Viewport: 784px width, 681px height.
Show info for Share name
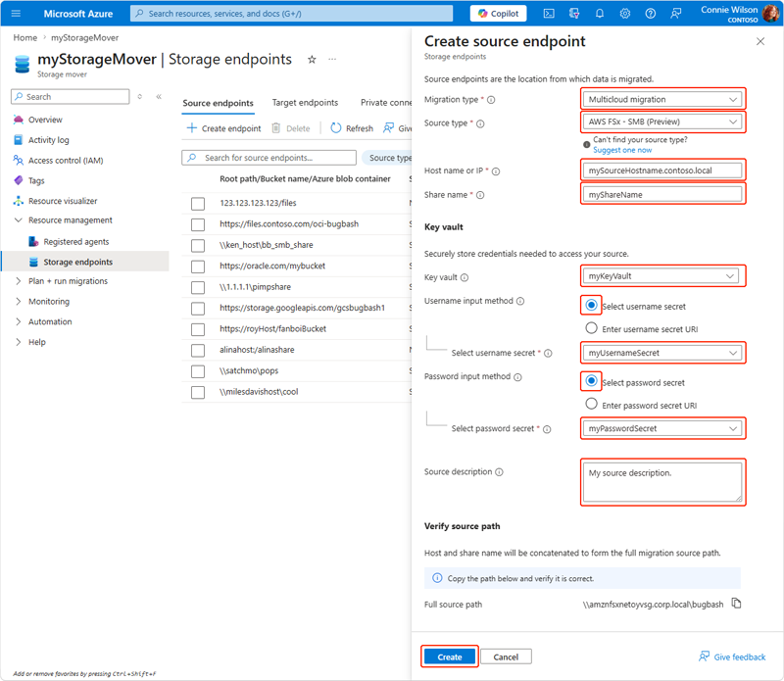(x=480, y=195)
